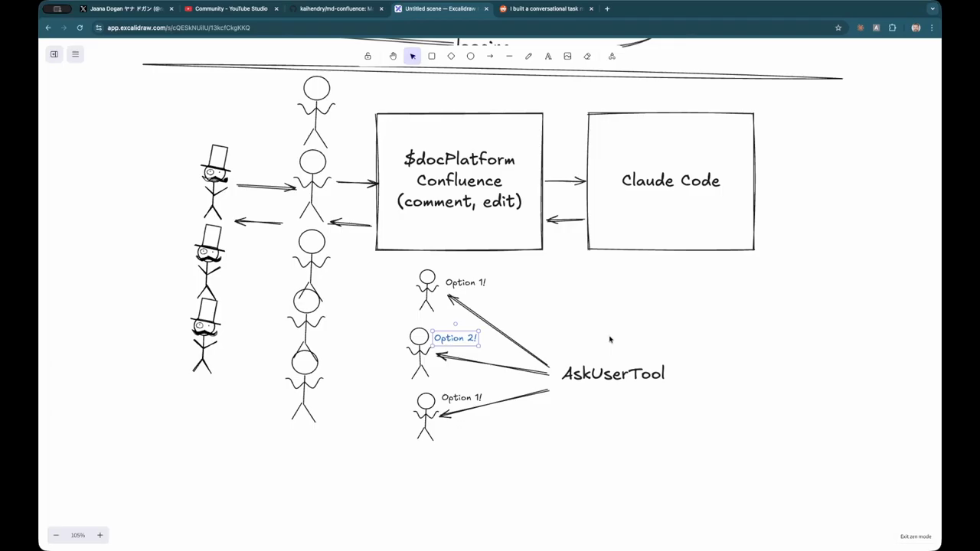Viewport: 980px width, 551px height.
Task: Click the 105% reset zoom value
Action: tap(78, 535)
